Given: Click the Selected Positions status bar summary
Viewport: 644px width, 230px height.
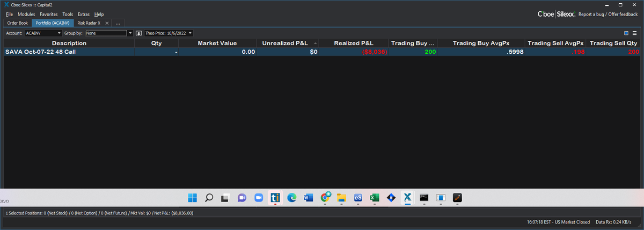Looking at the screenshot, I should [99, 213].
